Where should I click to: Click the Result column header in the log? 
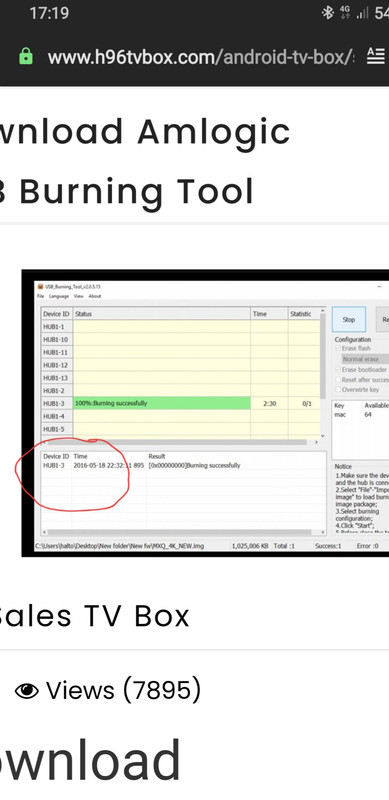click(157, 456)
